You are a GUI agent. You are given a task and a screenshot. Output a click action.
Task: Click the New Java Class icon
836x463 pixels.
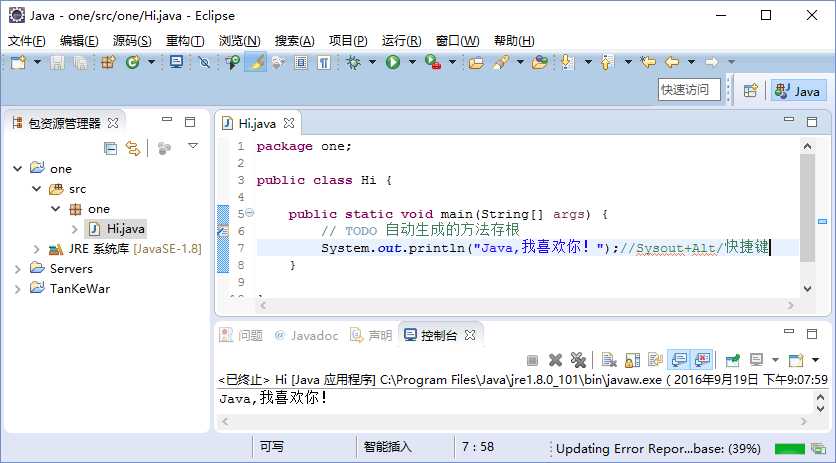132,62
